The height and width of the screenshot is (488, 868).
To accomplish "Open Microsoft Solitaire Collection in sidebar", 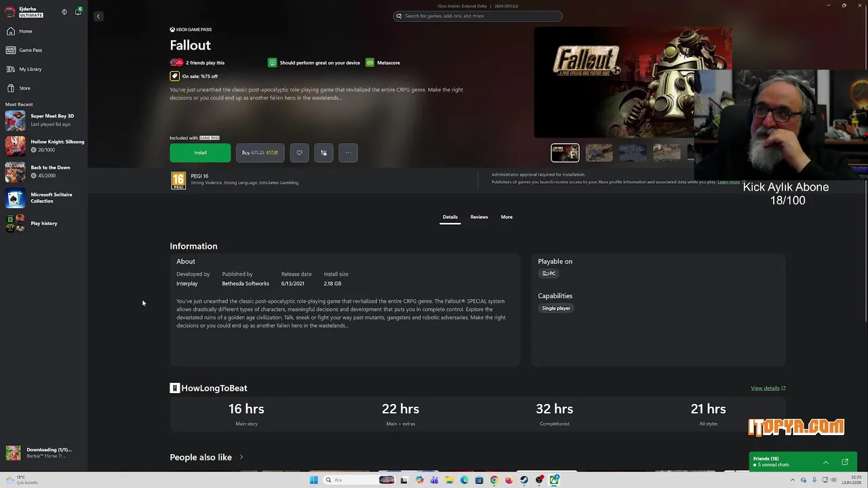I will pyautogui.click(x=43, y=197).
